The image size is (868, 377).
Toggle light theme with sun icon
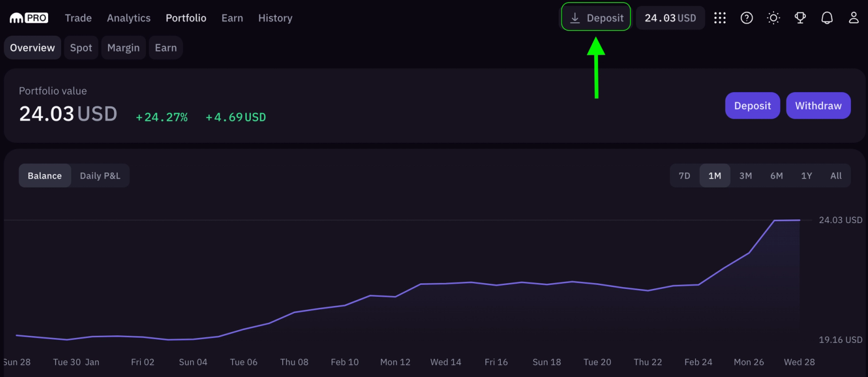click(773, 18)
